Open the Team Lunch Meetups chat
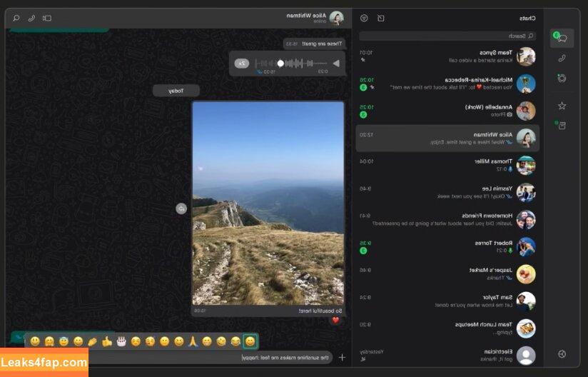This screenshot has height=377, width=588. (x=447, y=328)
